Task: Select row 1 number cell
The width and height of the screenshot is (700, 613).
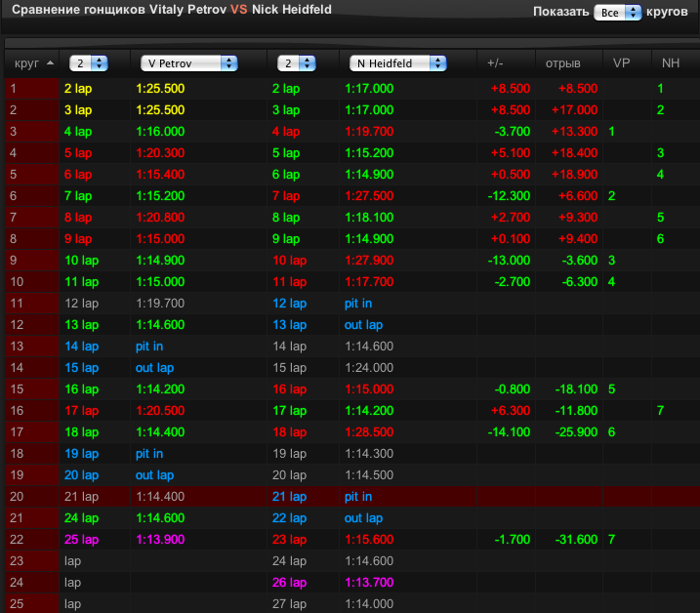Action: [31, 89]
